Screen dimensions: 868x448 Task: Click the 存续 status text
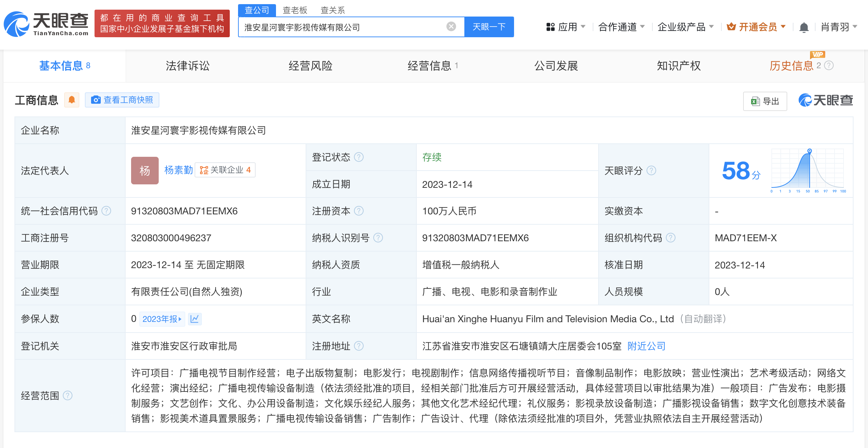pos(432,157)
